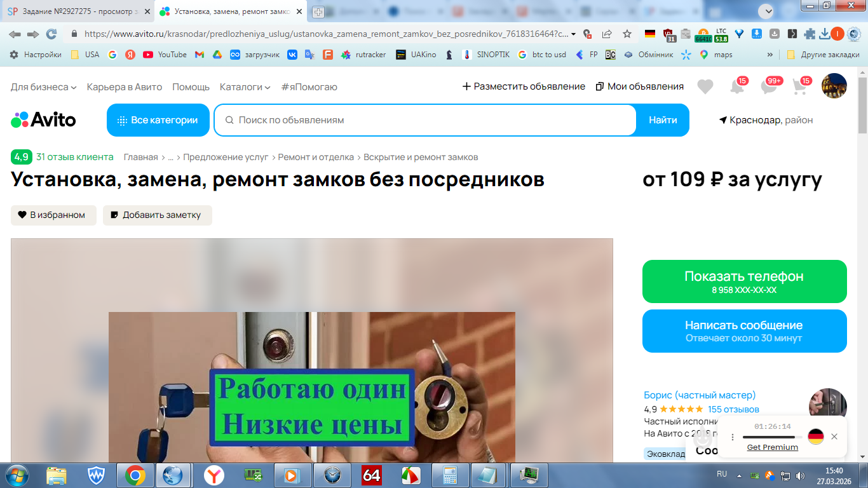Open the «31 отзыв клиента» reviews link

tap(75, 157)
